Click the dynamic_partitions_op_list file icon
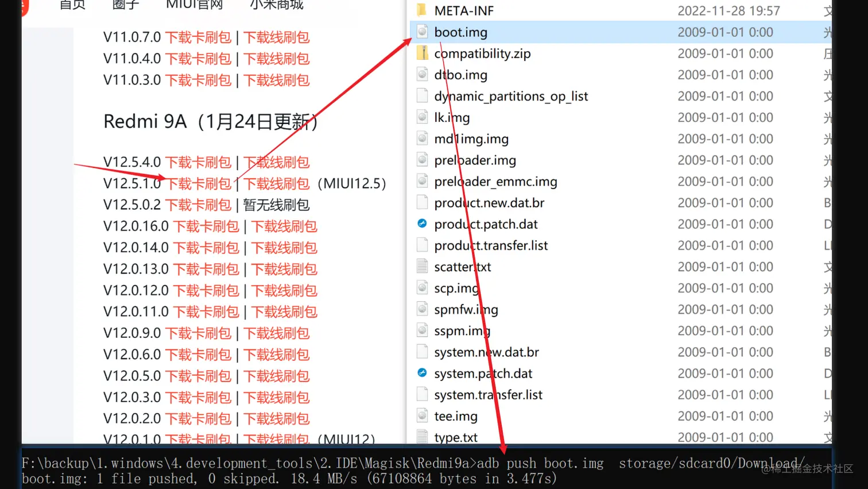This screenshot has height=489, width=868. click(x=422, y=96)
